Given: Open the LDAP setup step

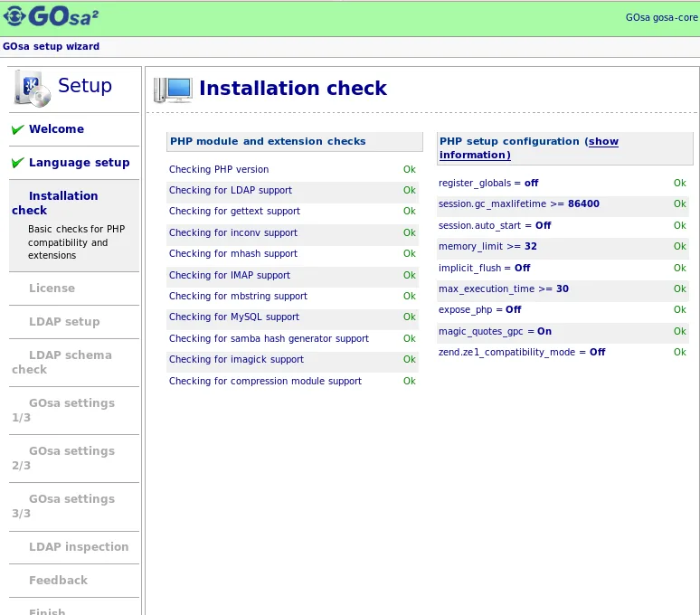Looking at the screenshot, I should tap(64, 321).
